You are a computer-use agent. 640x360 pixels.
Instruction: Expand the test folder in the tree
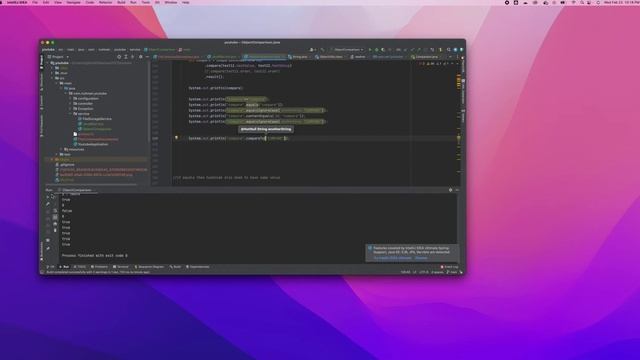pyautogui.click(x=57, y=155)
